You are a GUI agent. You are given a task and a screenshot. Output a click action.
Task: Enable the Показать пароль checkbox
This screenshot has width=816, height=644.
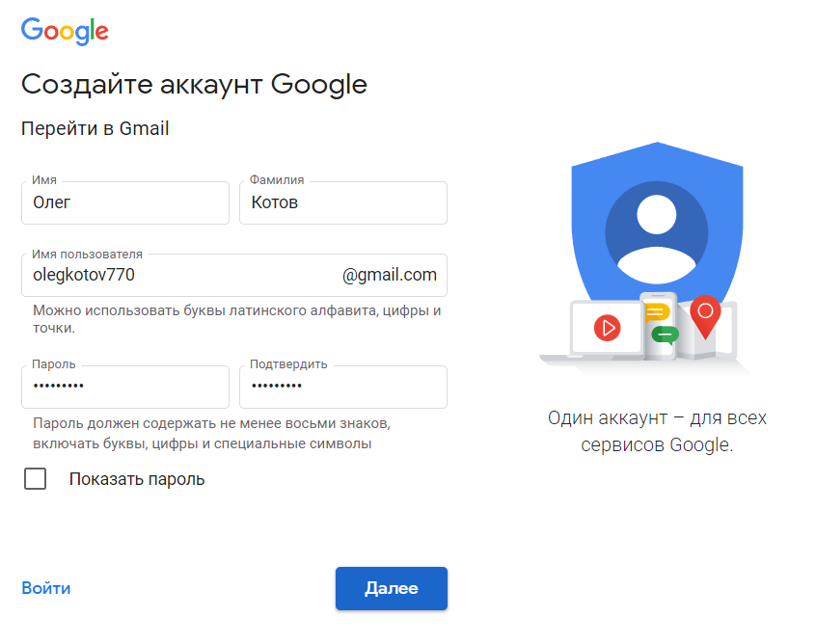36,478
